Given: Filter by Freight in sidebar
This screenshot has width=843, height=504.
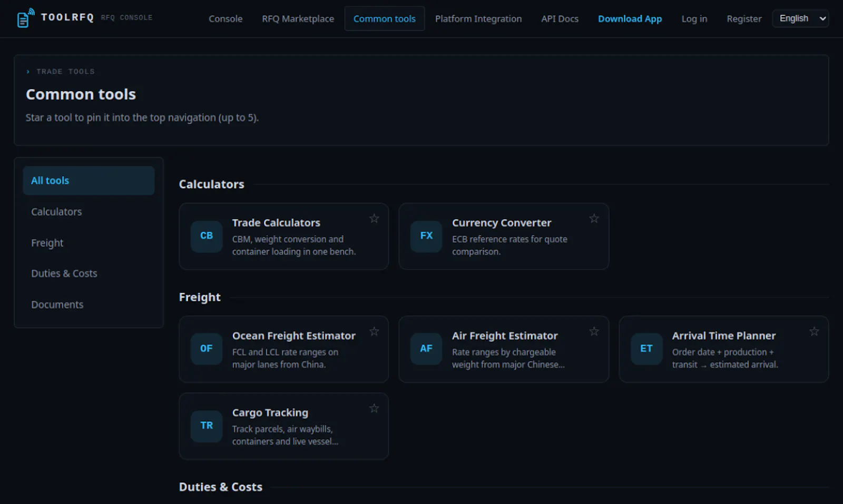Looking at the screenshot, I should [x=89, y=243].
